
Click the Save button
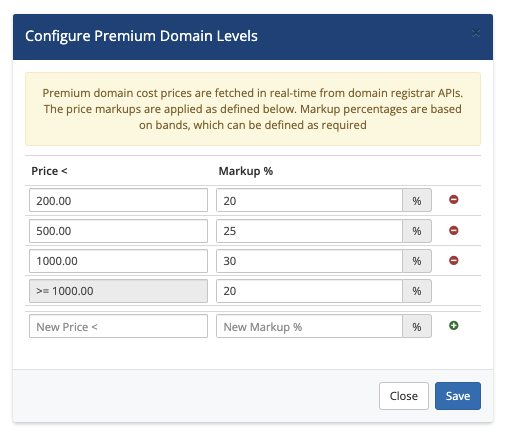pyautogui.click(x=458, y=396)
